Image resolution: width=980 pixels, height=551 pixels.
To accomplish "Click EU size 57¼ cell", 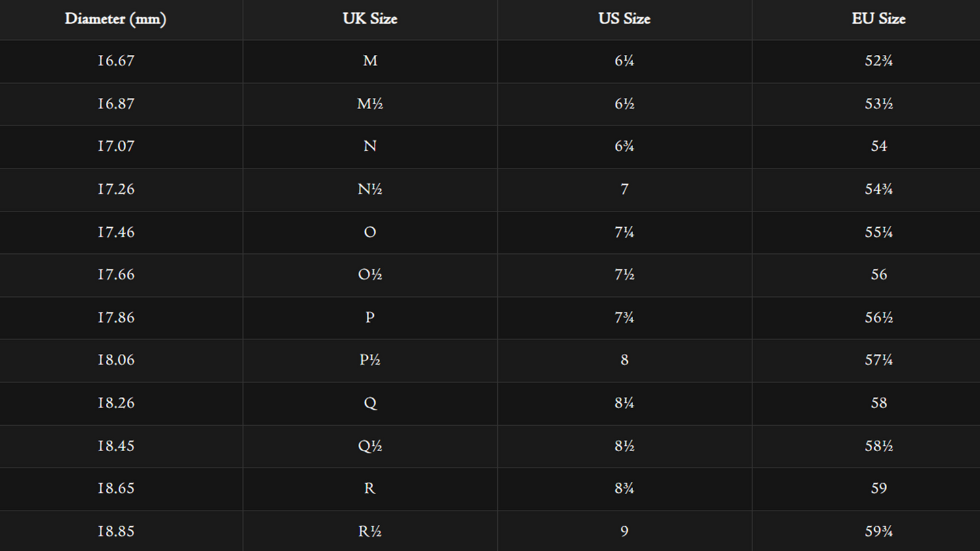I will pyautogui.click(x=878, y=360).
